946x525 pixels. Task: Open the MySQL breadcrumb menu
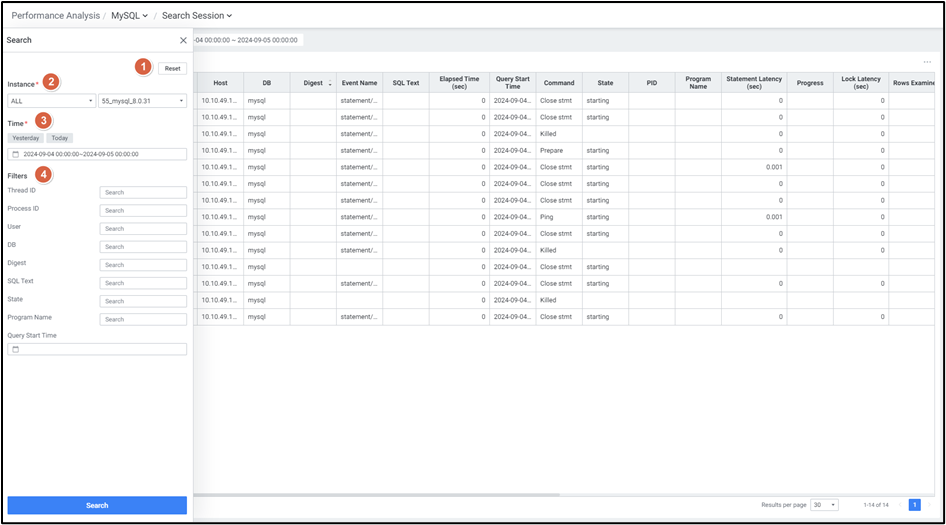129,16
